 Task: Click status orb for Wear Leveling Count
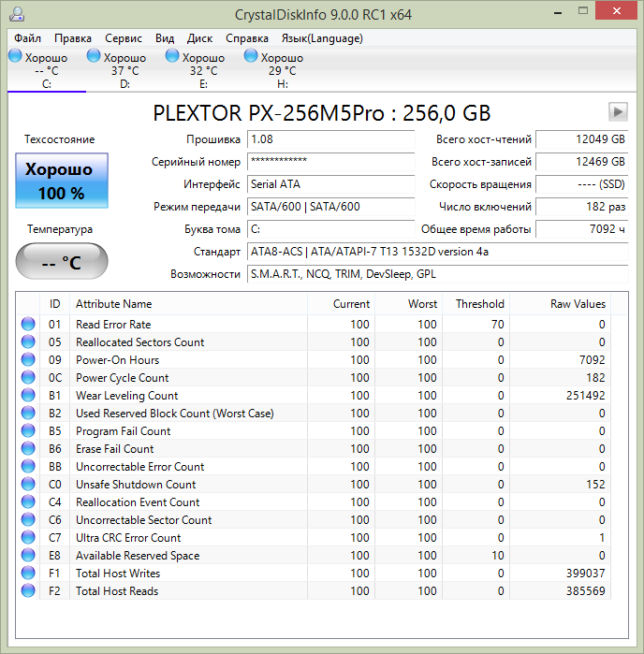tap(28, 395)
